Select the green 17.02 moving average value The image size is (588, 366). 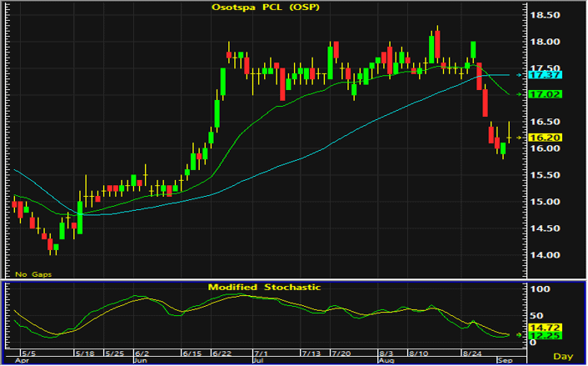coord(545,94)
